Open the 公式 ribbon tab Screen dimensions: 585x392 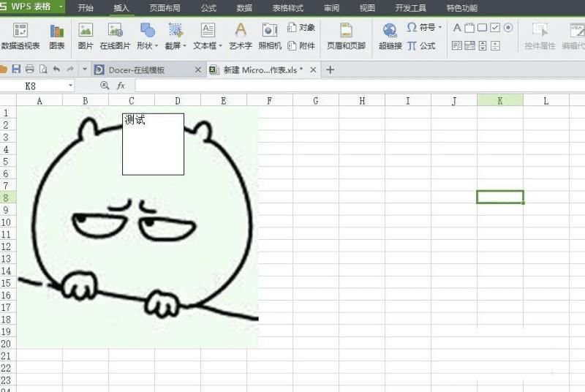tap(208, 8)
